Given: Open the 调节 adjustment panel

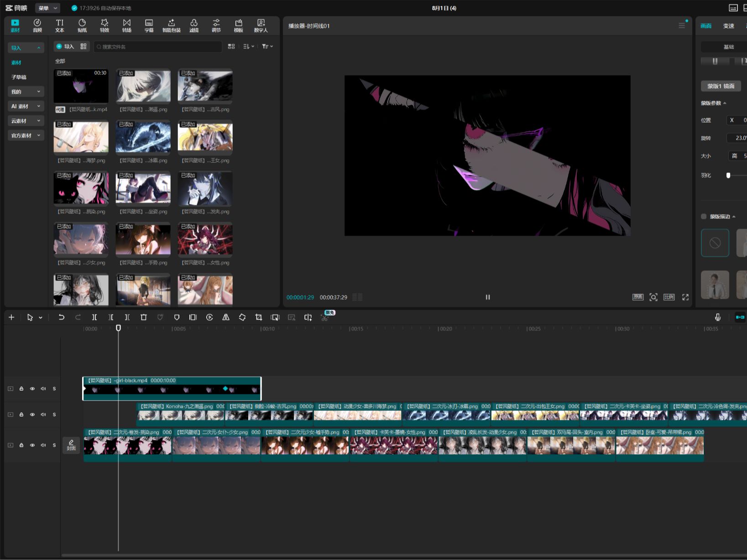Looking at the screenshot, I should [x=216, y=26].
